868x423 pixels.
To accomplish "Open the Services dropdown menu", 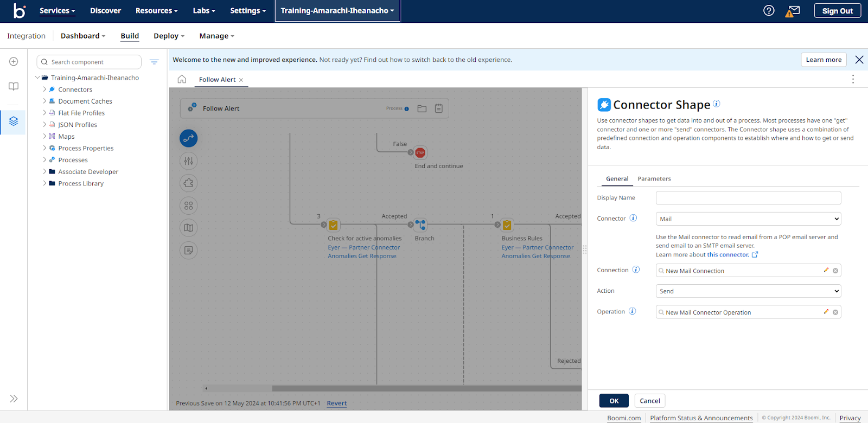I will coord(58,11).
